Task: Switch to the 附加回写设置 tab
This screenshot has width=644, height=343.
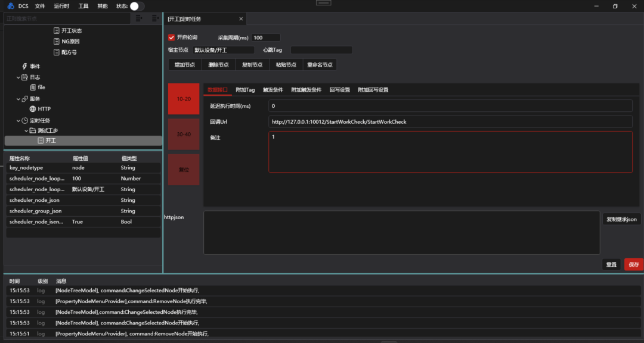Action: [373, 90]
